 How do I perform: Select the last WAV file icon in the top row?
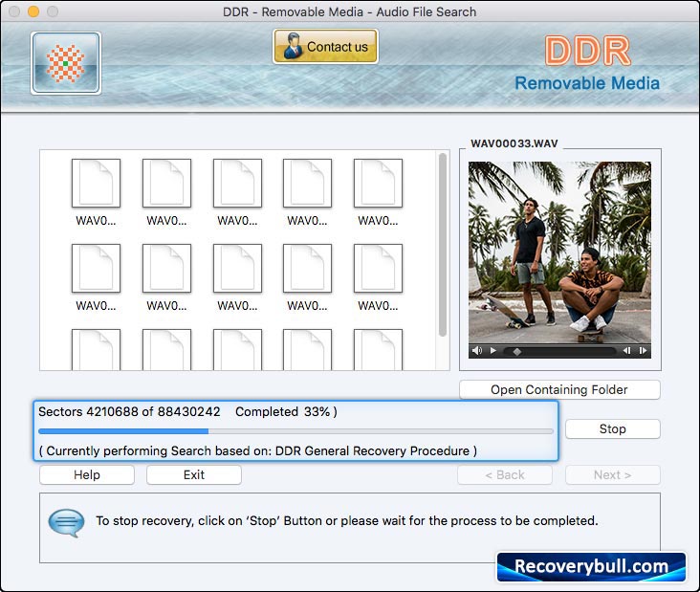point(378,183)
